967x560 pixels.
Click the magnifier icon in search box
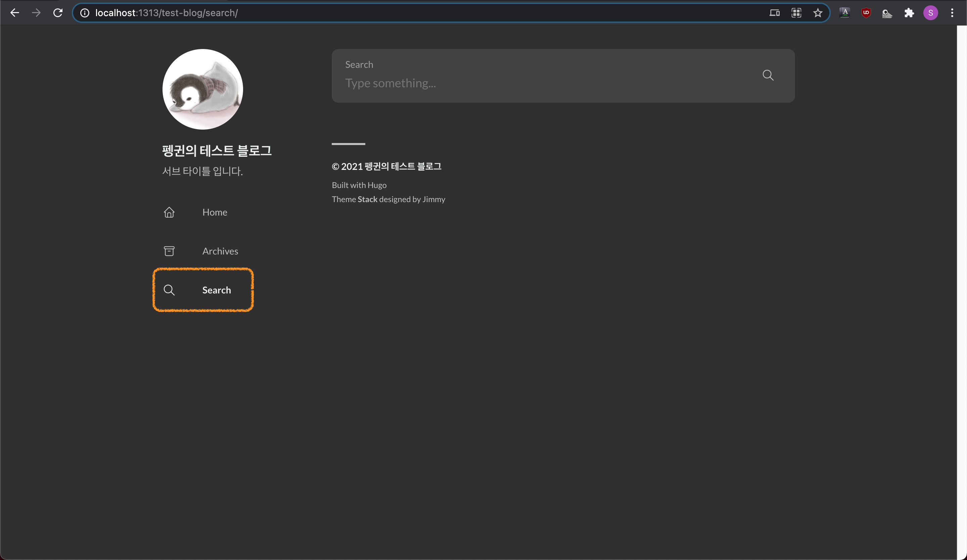(x=768, y=75)
